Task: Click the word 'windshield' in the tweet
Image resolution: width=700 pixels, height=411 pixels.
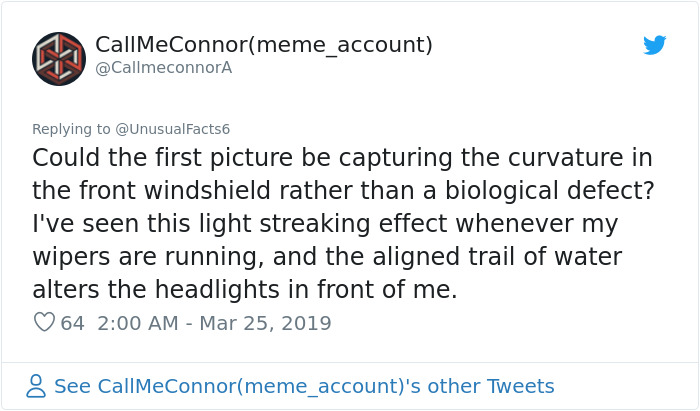Action: [210, 191]
